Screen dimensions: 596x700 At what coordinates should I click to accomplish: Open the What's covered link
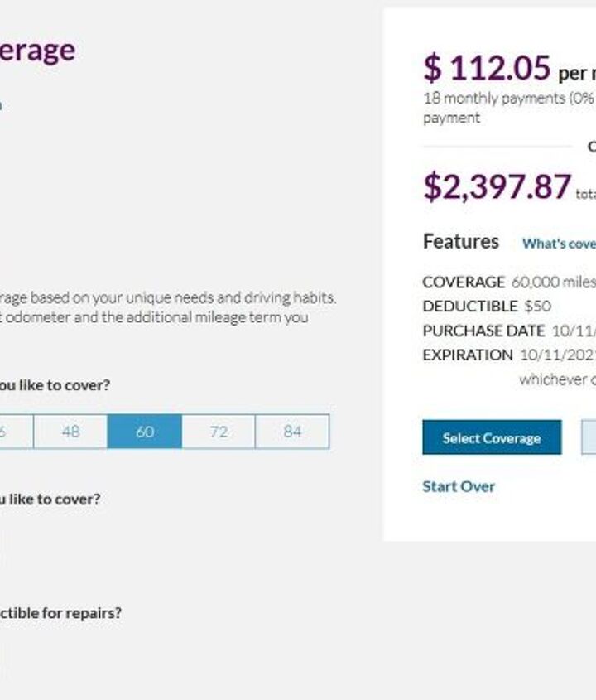pyautogui.click(x=559, y=244)
